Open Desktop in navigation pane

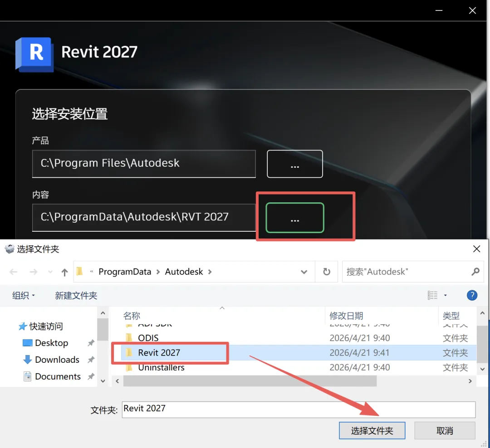(45, 343)
